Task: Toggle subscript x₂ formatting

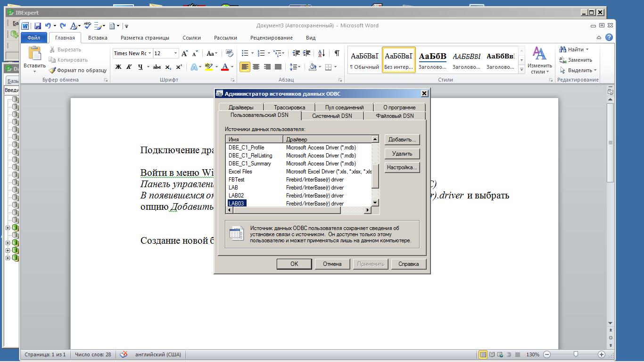Action: click(168, 67)
